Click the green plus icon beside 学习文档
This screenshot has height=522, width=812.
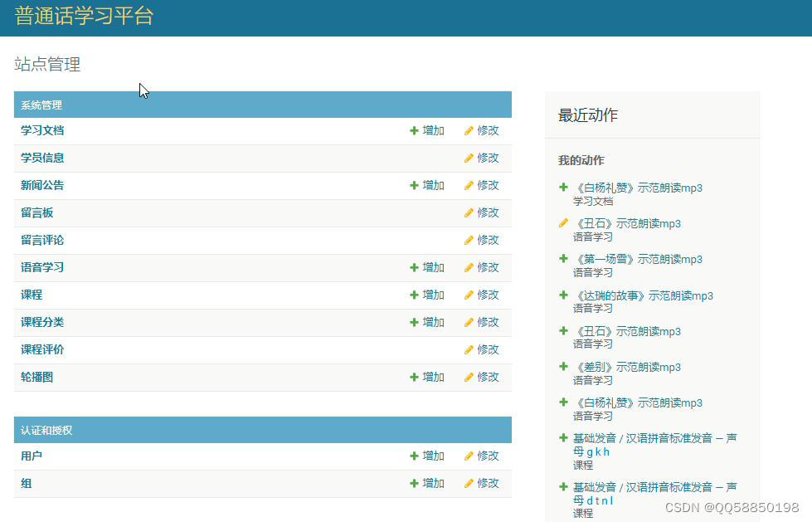click(414, 130)
